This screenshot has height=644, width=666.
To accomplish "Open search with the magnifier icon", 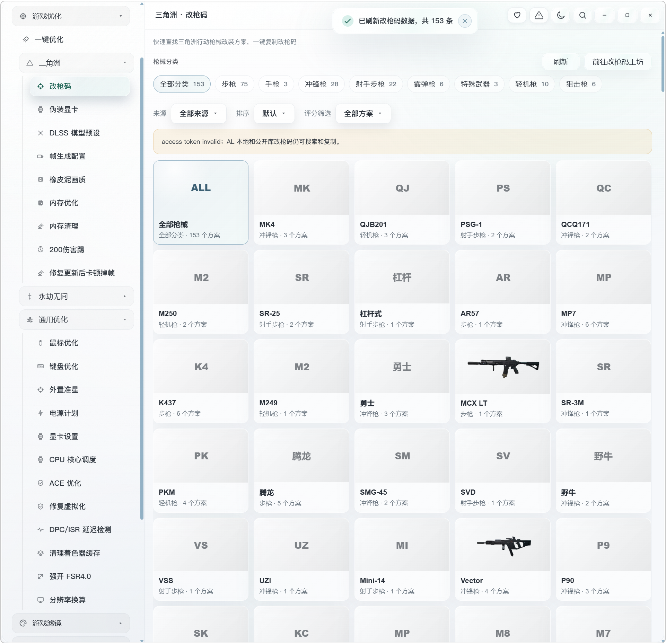I will point(582,15).
